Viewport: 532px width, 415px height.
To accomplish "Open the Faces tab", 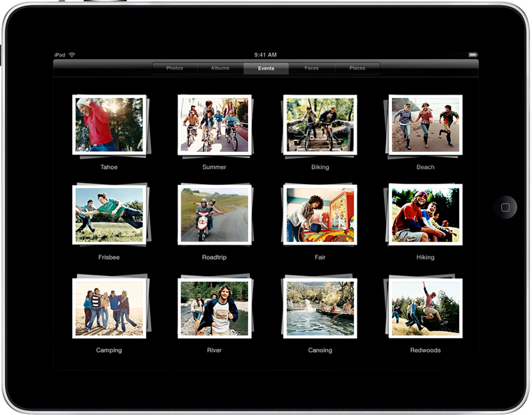I will pos(312,68).
